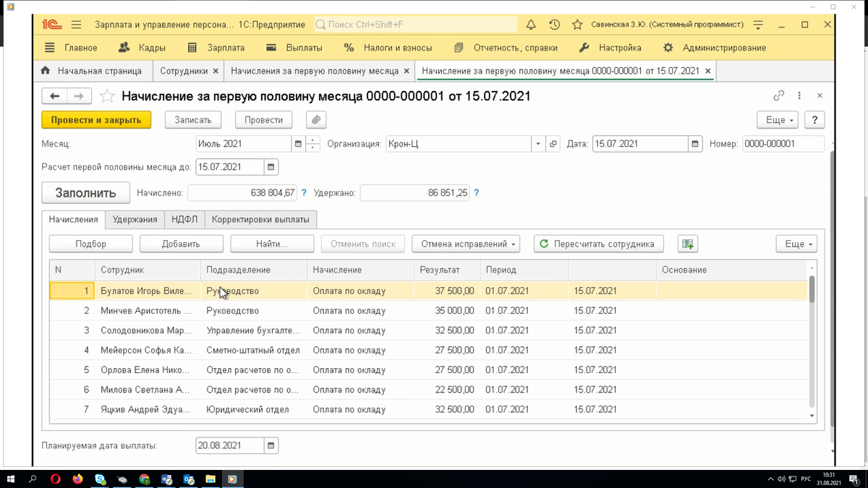Open the 1C main menu hamburger icon
This screenshot has width=868, height=488.
click(76, 25)
